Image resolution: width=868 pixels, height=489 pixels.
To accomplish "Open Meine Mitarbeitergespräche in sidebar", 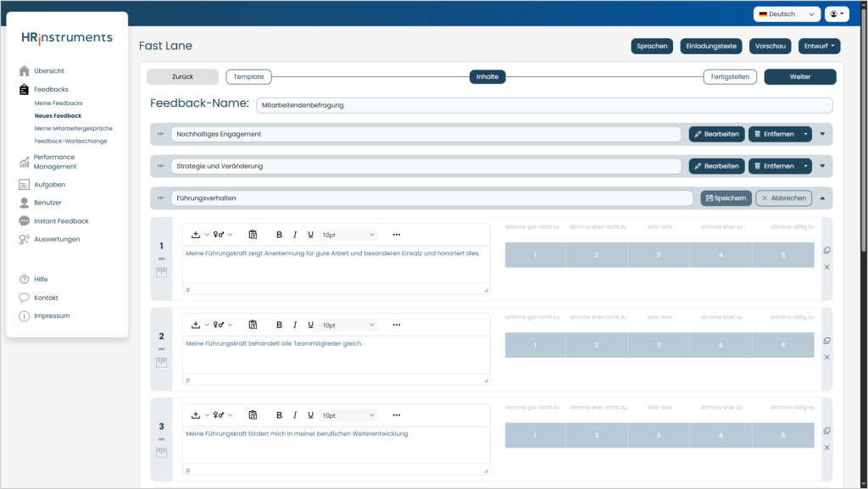I will [x=73, y=128].
